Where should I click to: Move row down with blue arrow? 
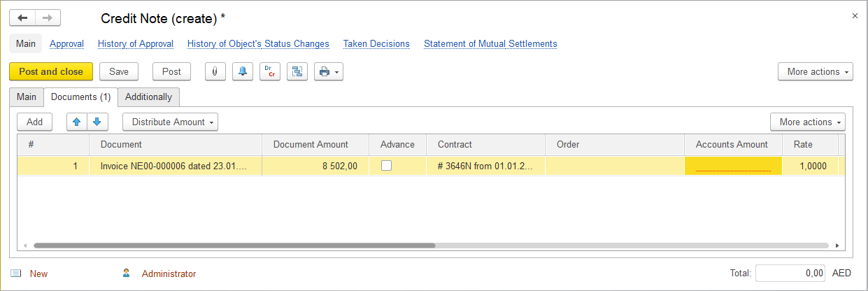click(97, 122)
